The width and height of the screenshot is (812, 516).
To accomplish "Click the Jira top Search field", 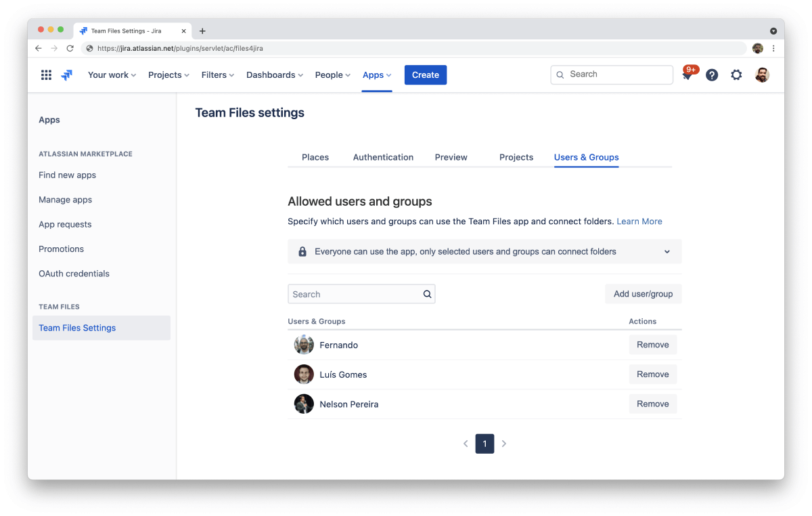I will (612, 74).
